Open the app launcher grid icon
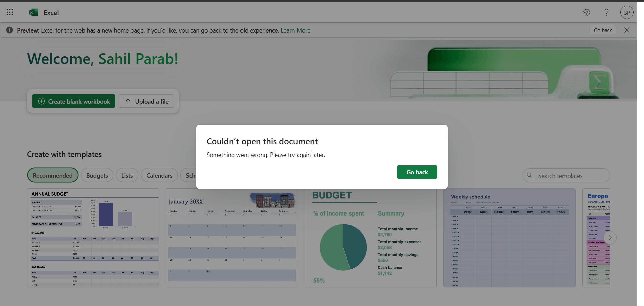Screen dimensions: 644x306 (10, 12)
